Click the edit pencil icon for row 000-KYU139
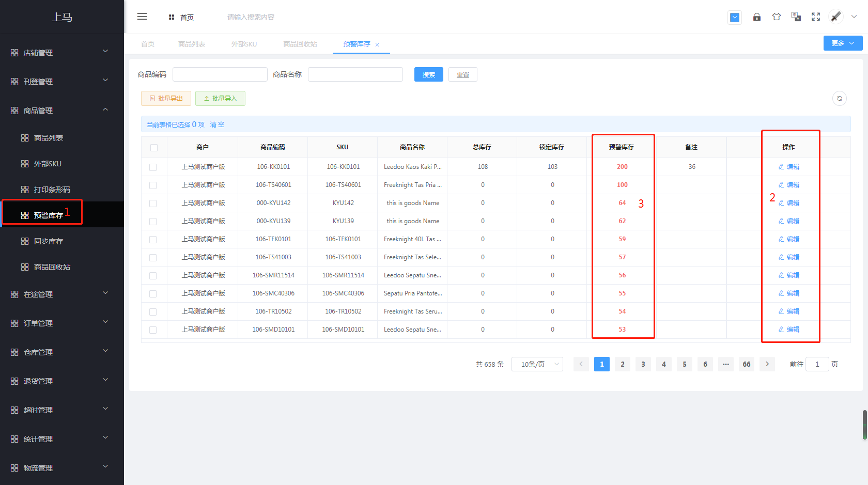The image size is (868, 485). coord(781,221)
